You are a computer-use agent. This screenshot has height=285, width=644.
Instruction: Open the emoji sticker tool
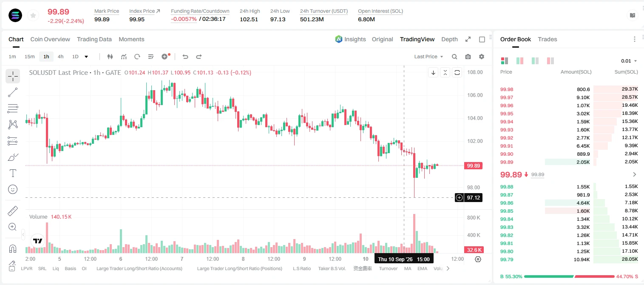(x=13, y=189)
